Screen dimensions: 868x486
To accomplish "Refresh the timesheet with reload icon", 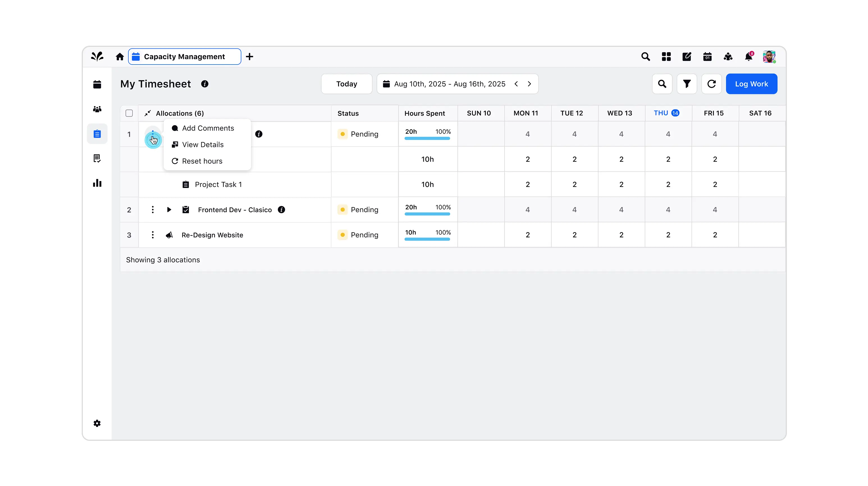I will [x=711, y=84].
